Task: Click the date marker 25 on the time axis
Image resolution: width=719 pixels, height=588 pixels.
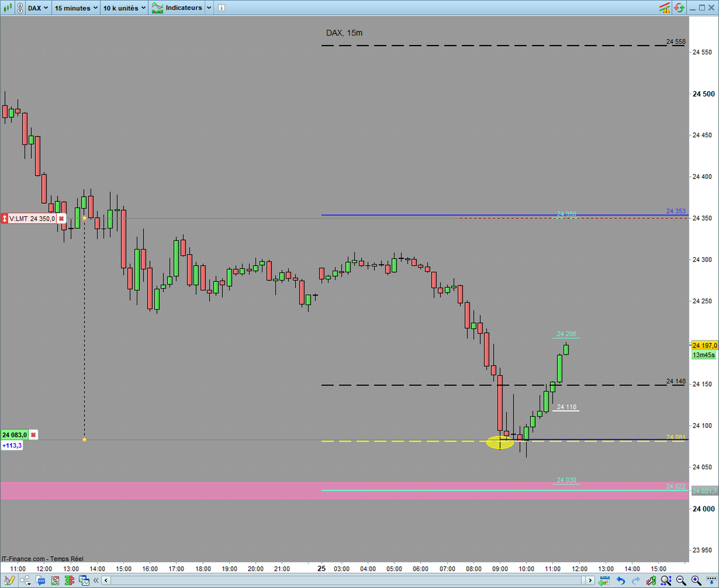Action: (322, 568)
